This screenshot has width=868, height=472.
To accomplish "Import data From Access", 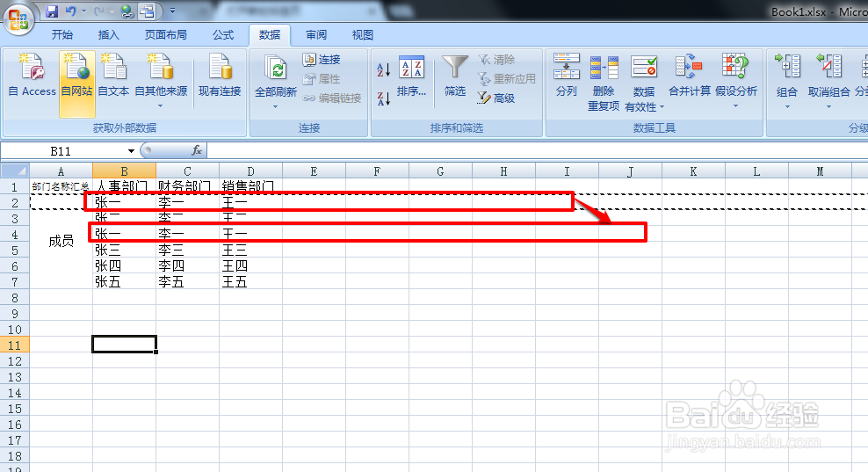I will pyautogui.click(x=33, y=76).
